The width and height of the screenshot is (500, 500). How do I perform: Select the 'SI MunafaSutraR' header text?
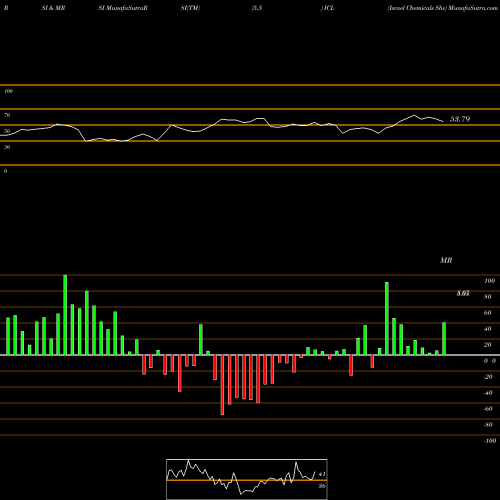coord(123,8)
